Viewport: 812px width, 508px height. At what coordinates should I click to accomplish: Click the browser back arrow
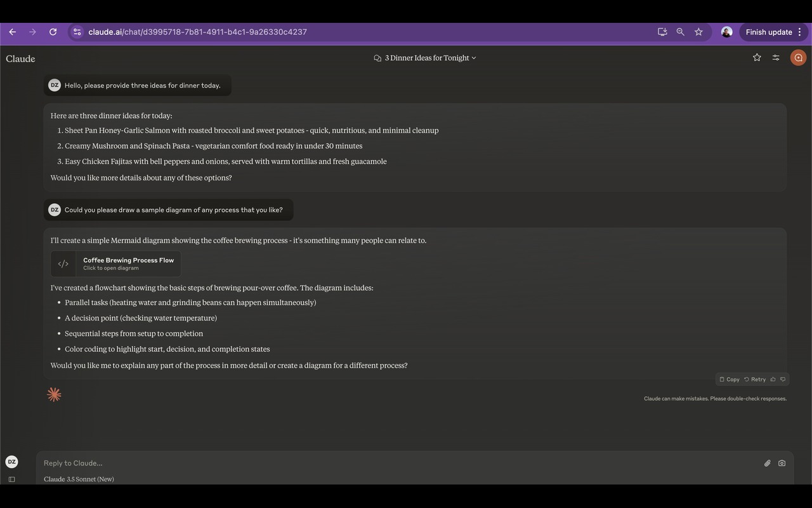tap(12, 32)
